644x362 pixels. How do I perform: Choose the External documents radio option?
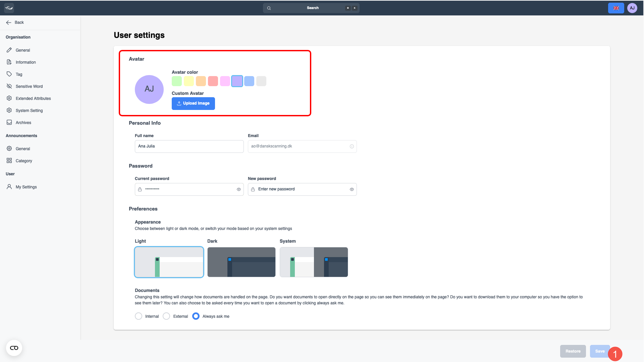pyautogui.click(x=166, y=316)
